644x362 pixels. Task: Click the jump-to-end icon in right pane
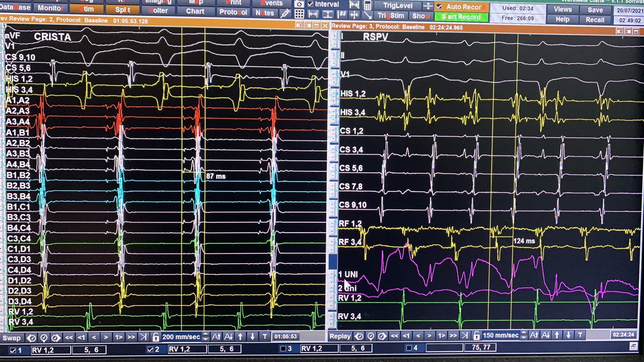click(465, 335)
